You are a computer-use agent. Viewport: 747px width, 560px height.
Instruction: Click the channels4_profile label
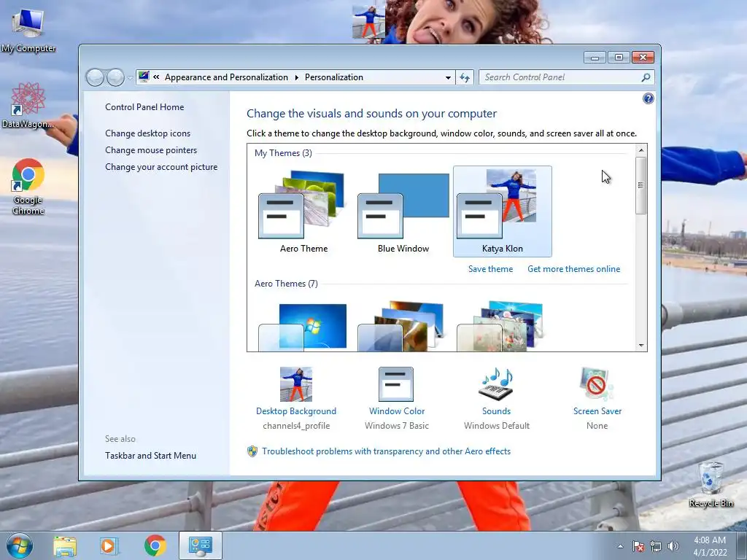pos(296,426)
